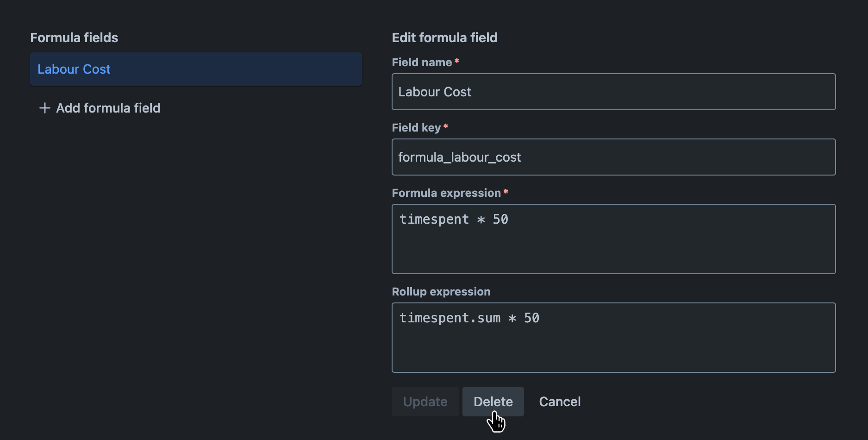Click the Rollup expression label
The height and width of the screenshot is (440, 868).
point(441,291)
